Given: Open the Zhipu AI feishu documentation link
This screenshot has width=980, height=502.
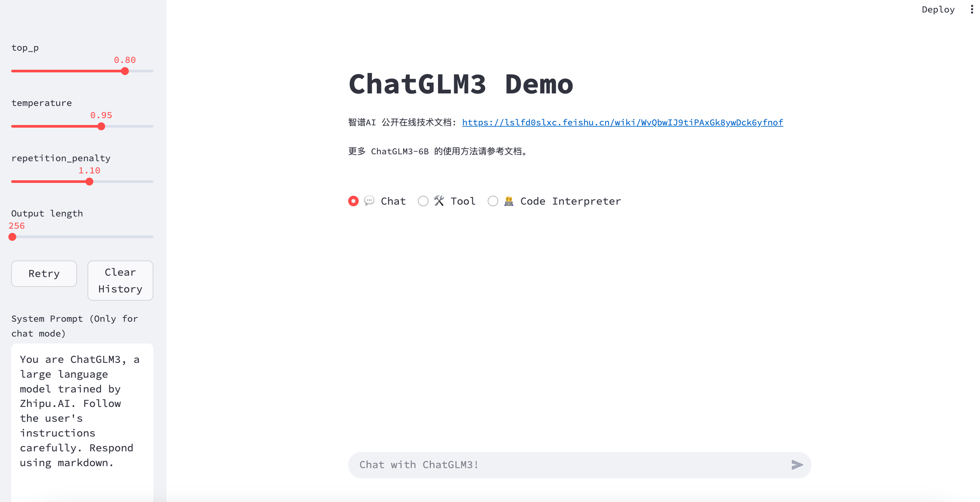Looking at the screenshot, I should coord(622,122).
